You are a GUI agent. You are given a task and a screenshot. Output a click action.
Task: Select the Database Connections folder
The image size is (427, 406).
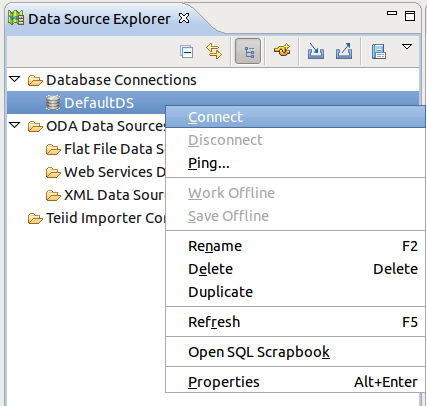(x=121, y=80)
